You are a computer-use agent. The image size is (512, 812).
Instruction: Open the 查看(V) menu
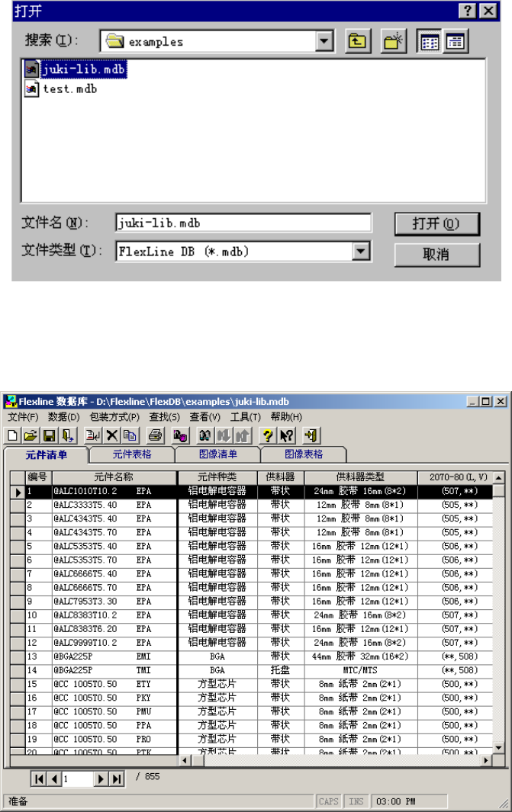click(204, 417)
